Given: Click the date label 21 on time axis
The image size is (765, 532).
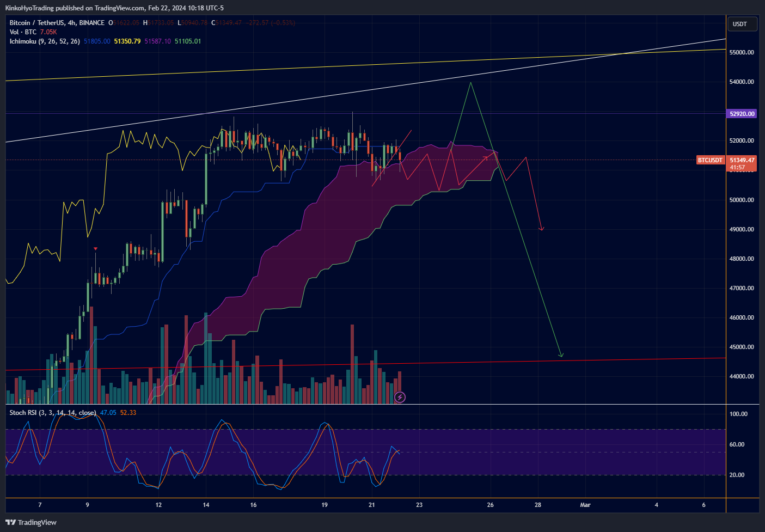Looking at the screenshot, I should (372, 505).
